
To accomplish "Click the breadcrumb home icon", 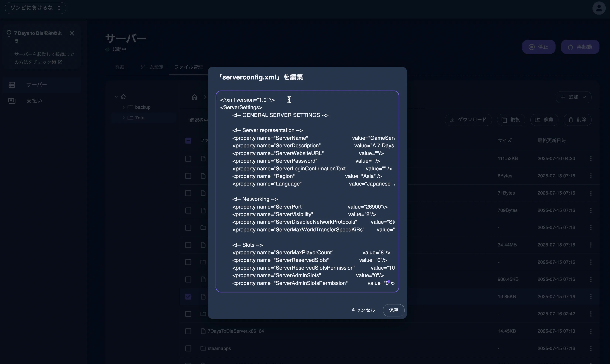I will (194, 97).
